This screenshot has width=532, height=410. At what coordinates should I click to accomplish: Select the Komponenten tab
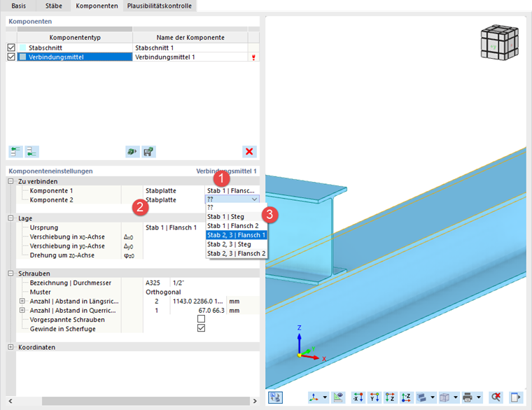pyautogui.click(x=97, y=6)
